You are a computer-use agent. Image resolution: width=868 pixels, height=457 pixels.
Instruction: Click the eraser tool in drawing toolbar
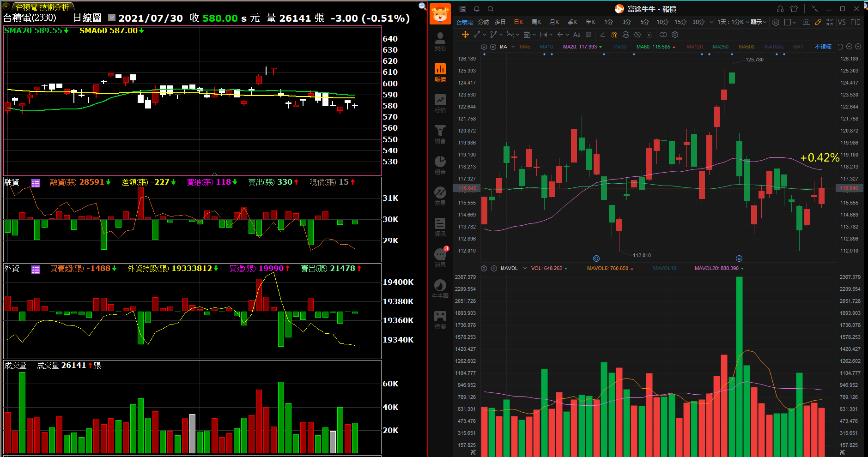click(602, 35)
